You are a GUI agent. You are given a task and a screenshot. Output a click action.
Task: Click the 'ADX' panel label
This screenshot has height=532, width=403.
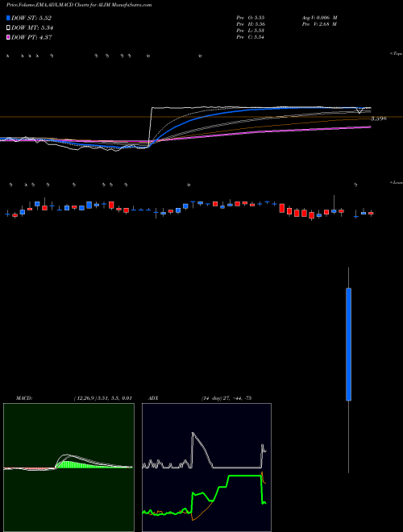pos(153,398)
